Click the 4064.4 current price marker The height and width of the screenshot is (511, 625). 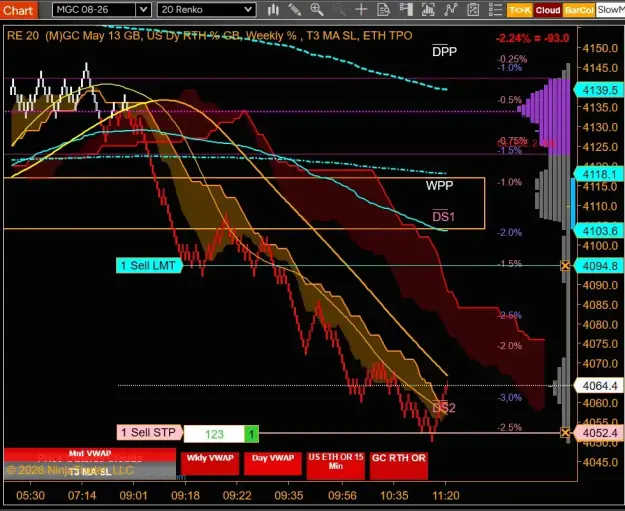point(599,386)
